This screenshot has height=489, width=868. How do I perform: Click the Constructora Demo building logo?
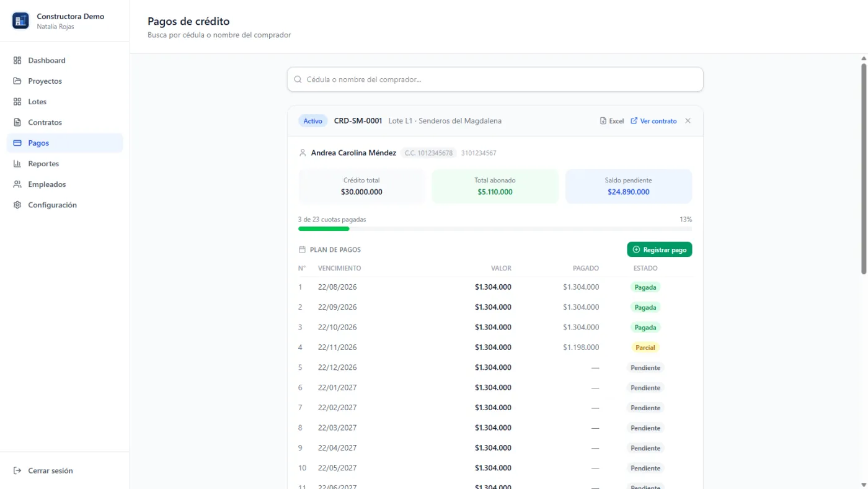click(20, 20)
